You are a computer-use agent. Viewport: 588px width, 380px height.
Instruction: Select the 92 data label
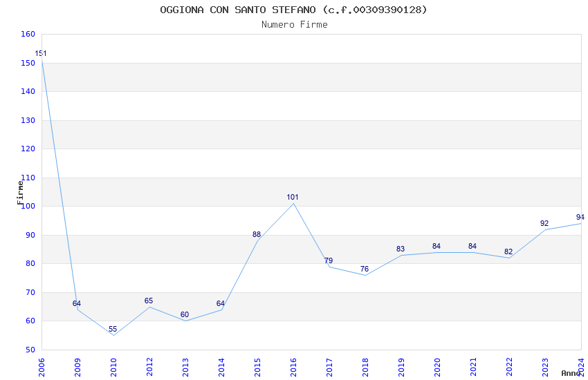coord(544,223)
